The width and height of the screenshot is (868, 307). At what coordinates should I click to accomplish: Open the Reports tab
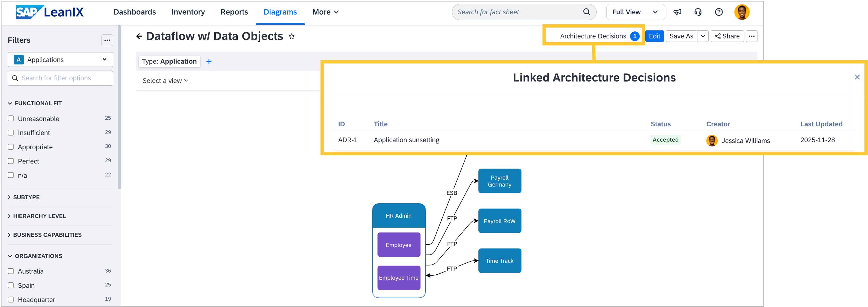(x=234, y=12)
